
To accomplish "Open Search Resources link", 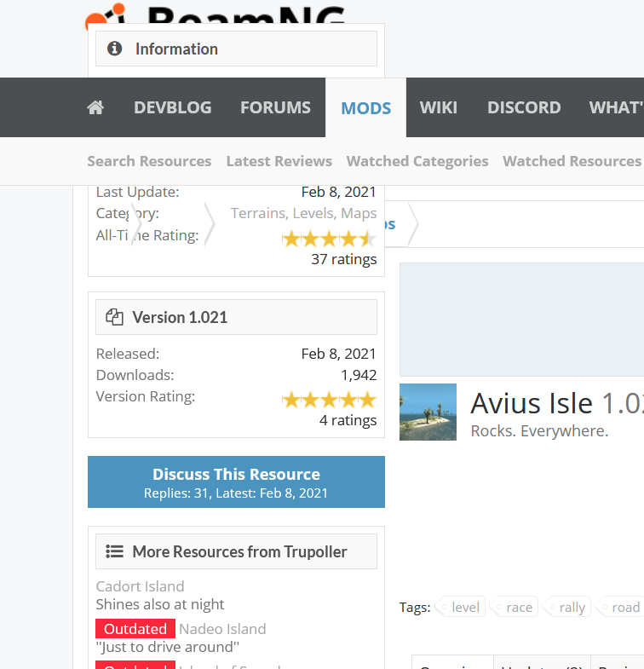I will 149,161.
